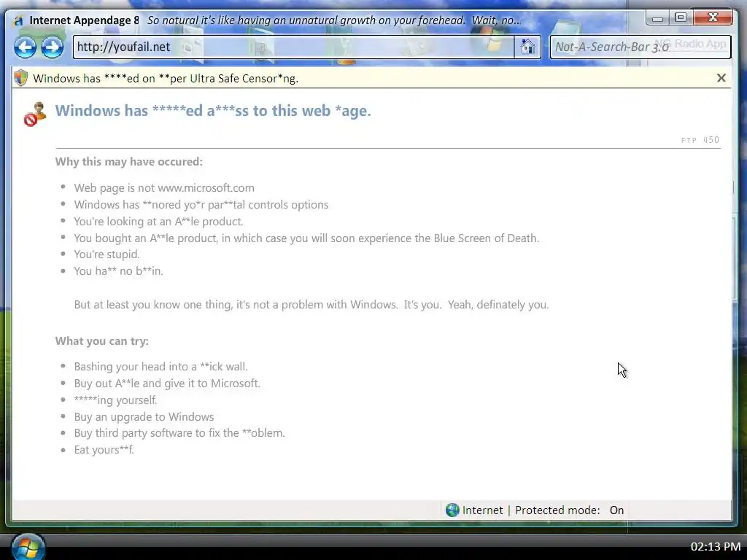
Task: Click the blocked user icon beside heading
Action: pyautogui.click(x=35, y=114)
